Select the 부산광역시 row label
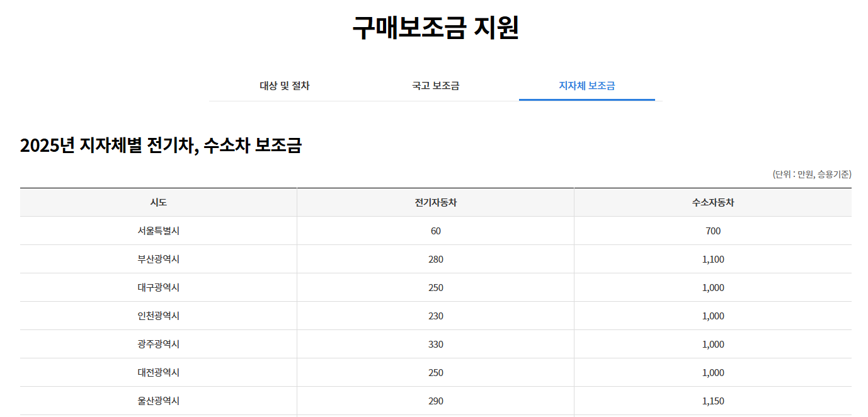This screenshot has height=417, width=868. [158, 260]
